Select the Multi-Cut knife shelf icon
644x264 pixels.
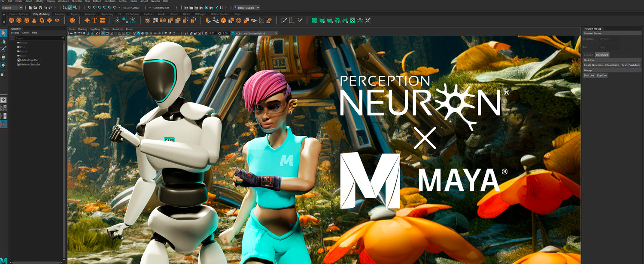(x=284, y=20)
